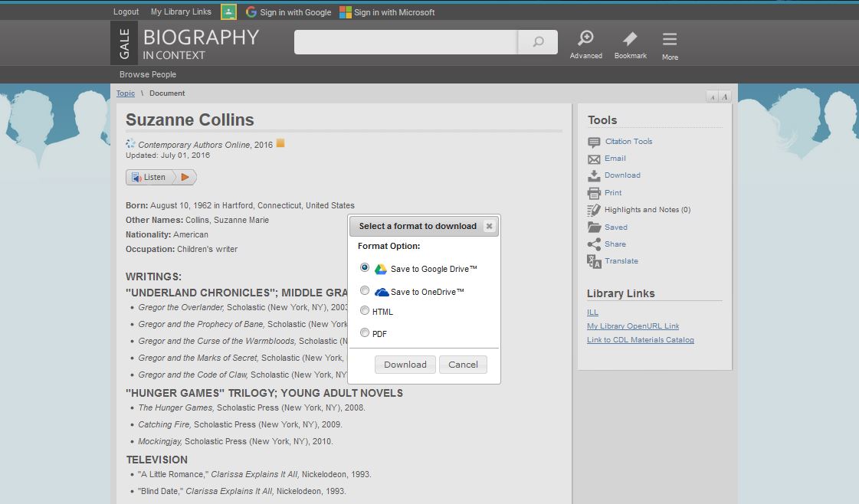The width and height of the screenshot is (859, 504).
Task: Open My Library OpenURL Link
Action: pyautogui.click(x=633, y=326)
